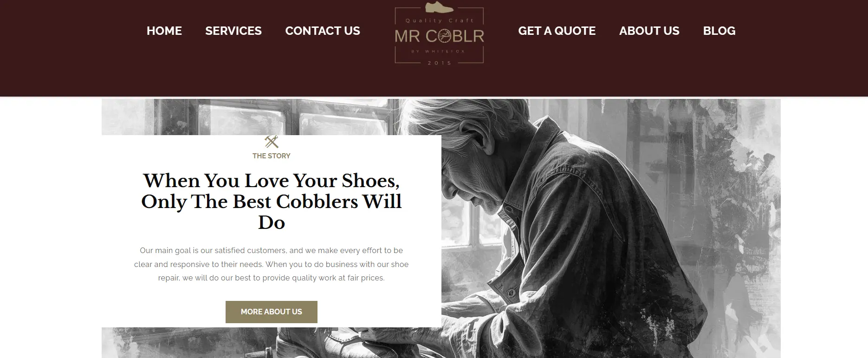Click the BY WHITEFOX text in logo
Image resolution: width=868 pixels, height=358 pixels.
tap(438, 51)
